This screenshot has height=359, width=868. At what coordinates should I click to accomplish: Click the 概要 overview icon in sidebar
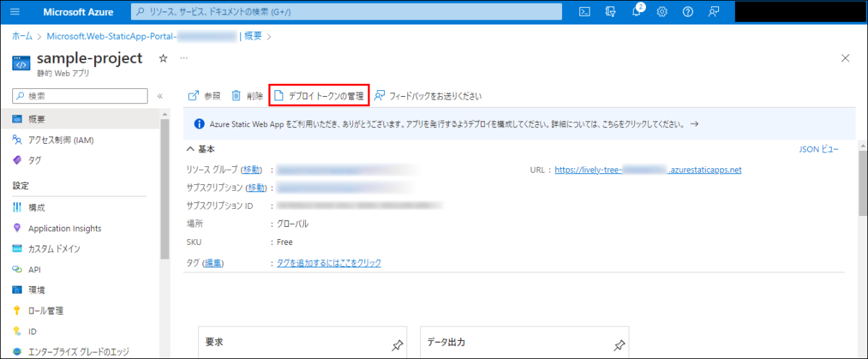(17, 119)
